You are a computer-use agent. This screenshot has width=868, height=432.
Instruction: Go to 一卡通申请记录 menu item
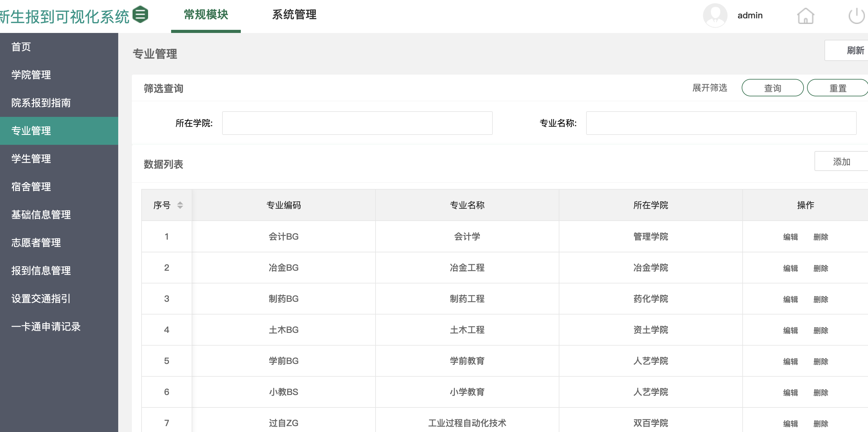46,326
